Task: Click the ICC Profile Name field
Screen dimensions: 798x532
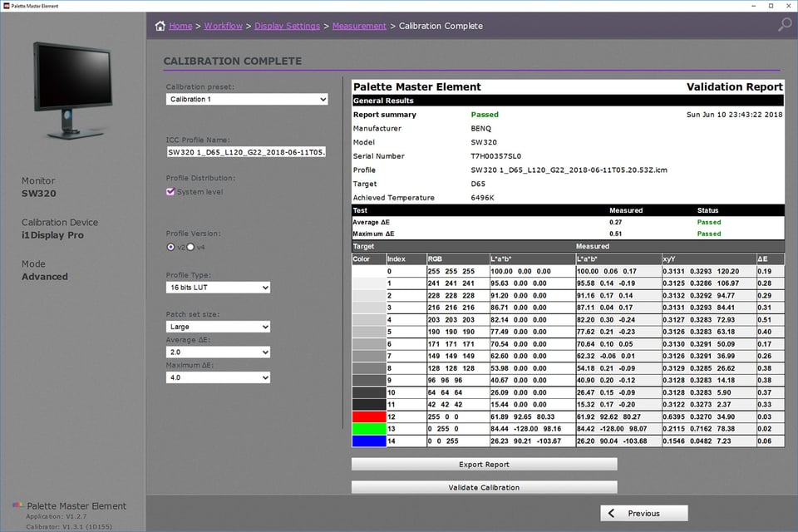Action: point(246,152)
